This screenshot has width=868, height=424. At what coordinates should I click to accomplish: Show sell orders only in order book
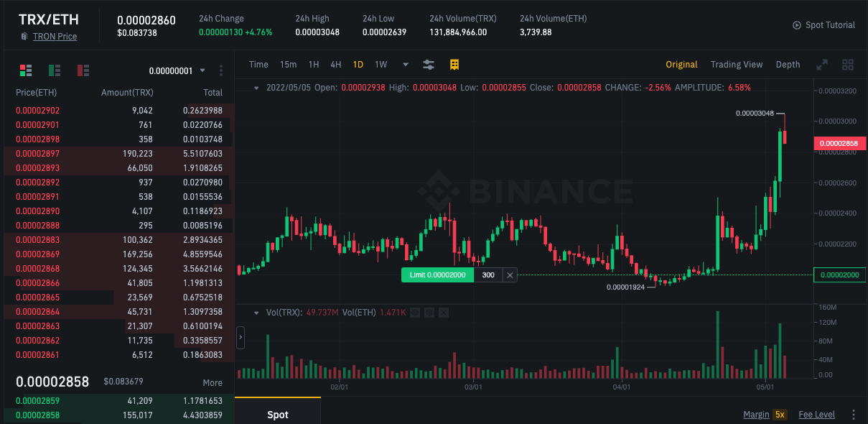point(83,70)
